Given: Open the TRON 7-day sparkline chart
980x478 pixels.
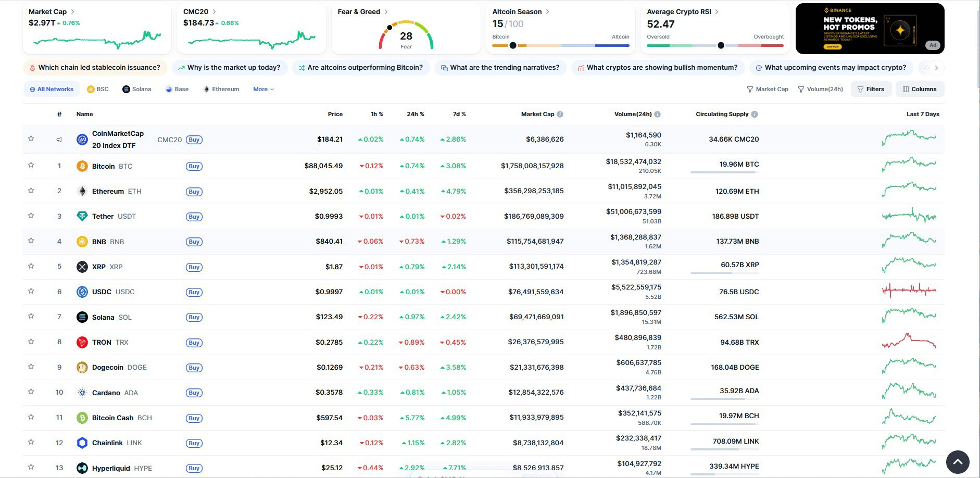Looking at the screenshot, I should (x=909, y=342).
